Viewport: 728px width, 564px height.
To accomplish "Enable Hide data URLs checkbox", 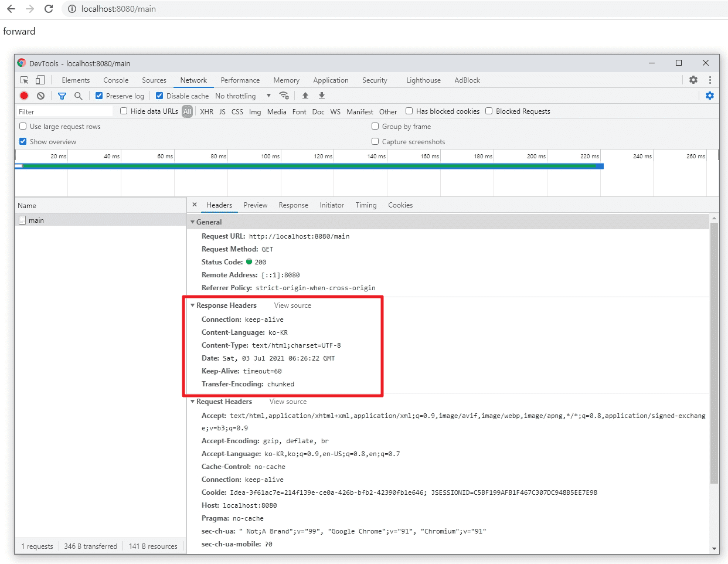I will click(x=124, y=111).
